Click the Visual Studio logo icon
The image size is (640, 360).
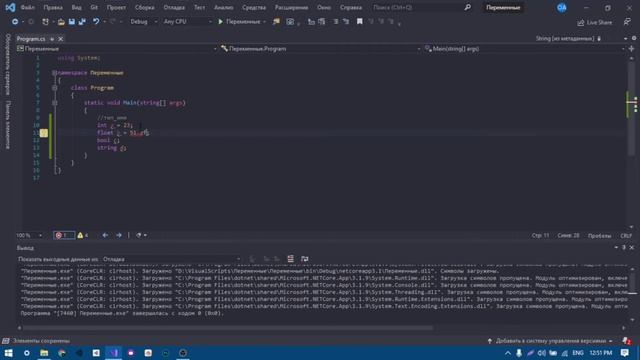pos(10,7)
